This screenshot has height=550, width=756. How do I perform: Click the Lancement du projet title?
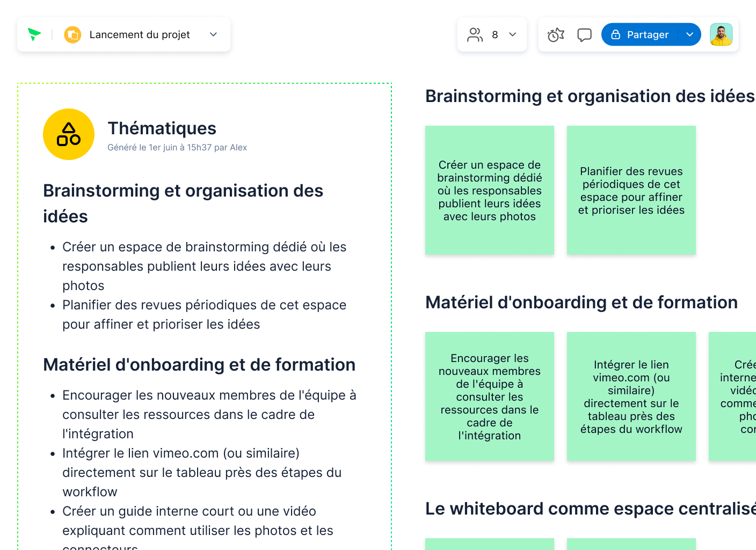[140, 34]
